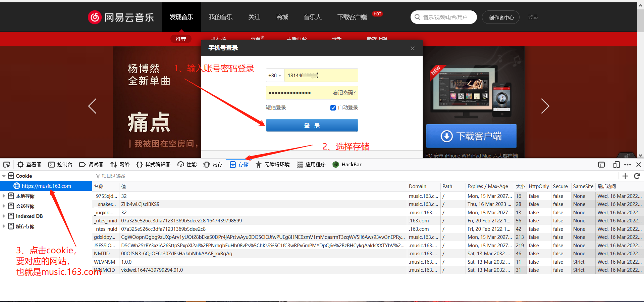Viewport: 644px width, 302px height.
Task: Click the 忘记密码? link
Action: 344,93
